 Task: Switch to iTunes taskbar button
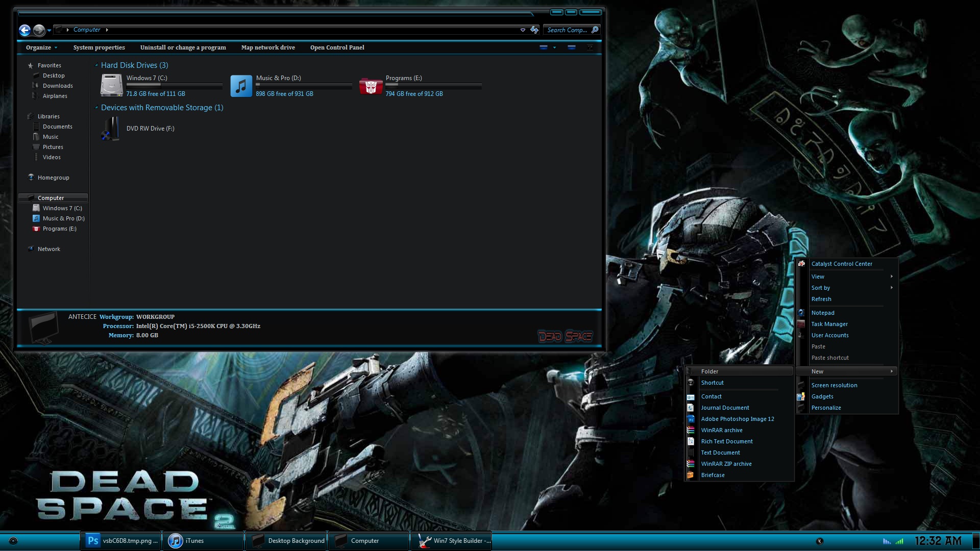tap(204, 541)
